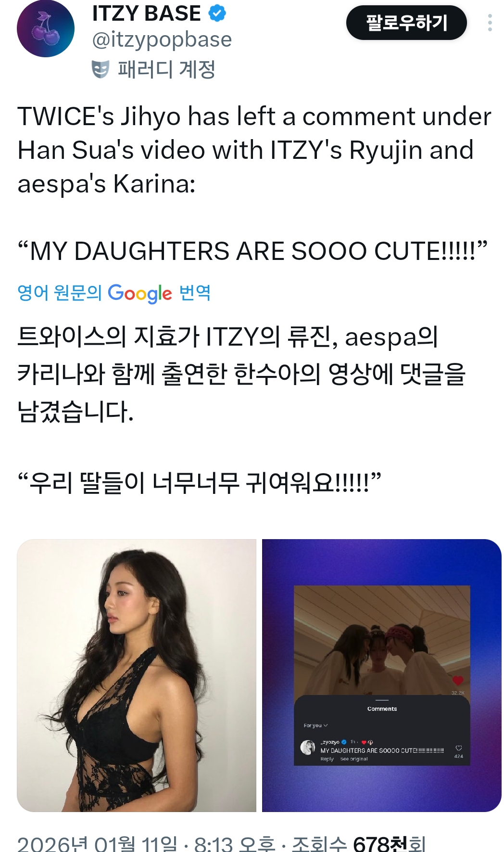This screenshot has height=852, width=504.
Task: Open the _zyozyo commenter profile picture
Action: (x=308, y=747)
